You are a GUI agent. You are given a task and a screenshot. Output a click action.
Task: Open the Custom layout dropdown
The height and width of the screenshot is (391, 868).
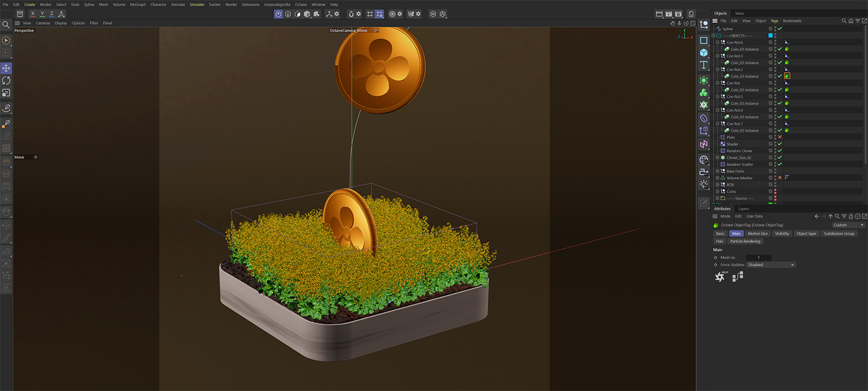point(848,225)
